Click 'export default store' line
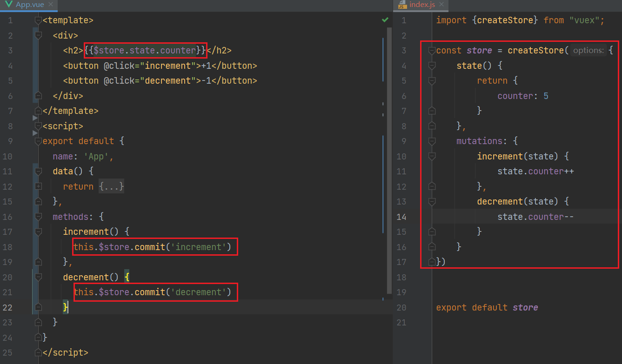The width and height of the screenshot is (622, 364). [487, 307]
